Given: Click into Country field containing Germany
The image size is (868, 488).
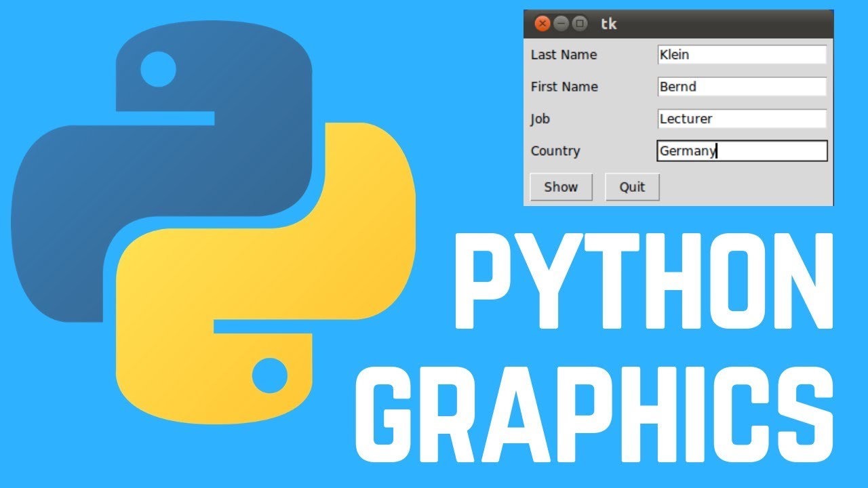Looking at the screenshot, I should tap(743, 150).
